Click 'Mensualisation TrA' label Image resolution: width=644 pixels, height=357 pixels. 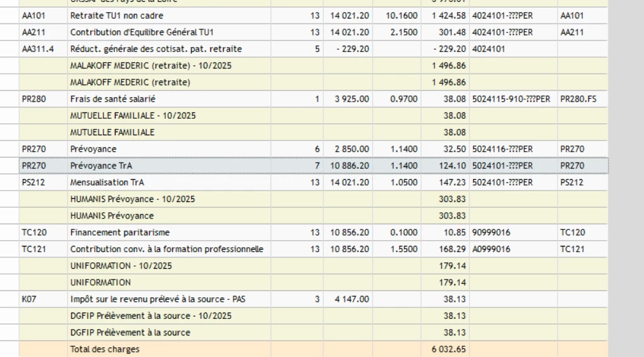click(107, 182)
